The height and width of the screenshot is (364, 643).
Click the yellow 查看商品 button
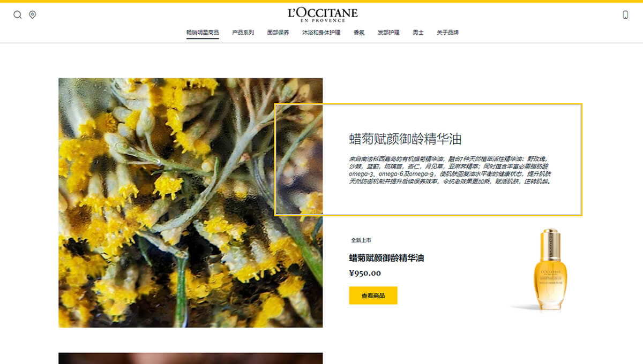[373, 295]
